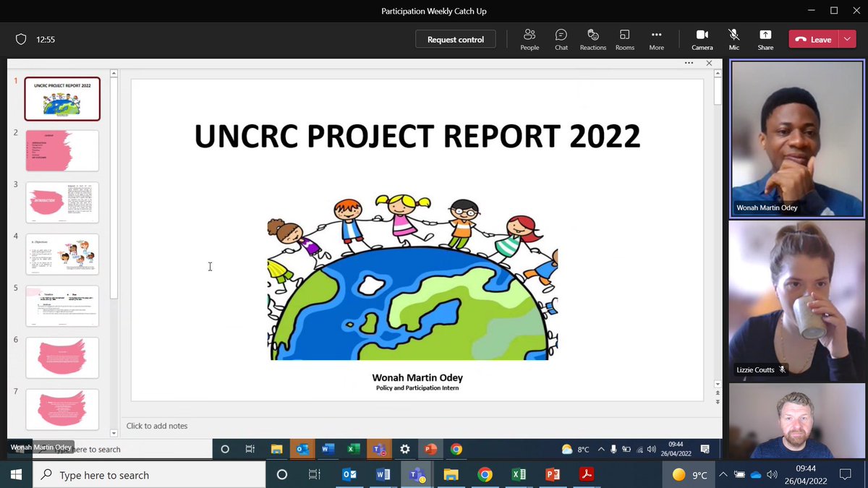Click the volume speaker icon in the Windows system tray
The image size is (868, 488).
tap(772, 475)
